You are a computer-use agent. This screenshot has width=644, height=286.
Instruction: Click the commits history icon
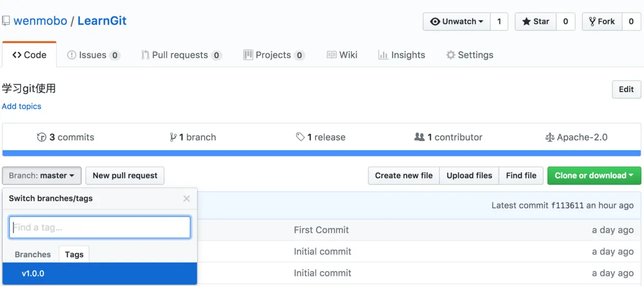(42, 137)
